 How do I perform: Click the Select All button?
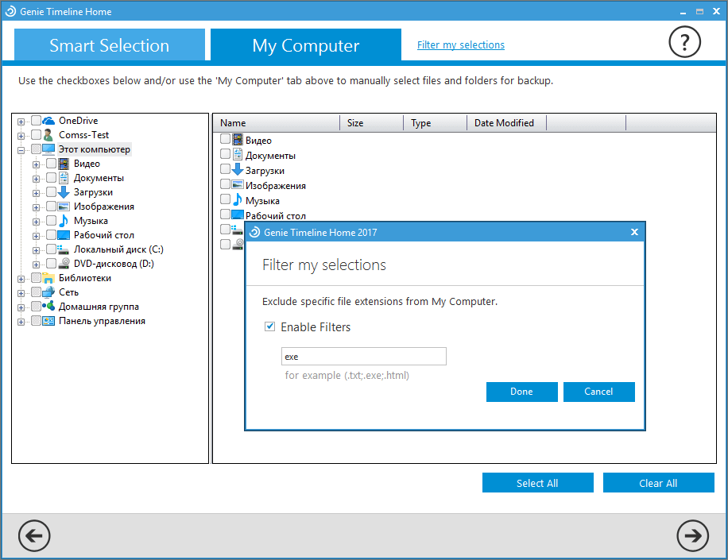(x=537, y=482)
